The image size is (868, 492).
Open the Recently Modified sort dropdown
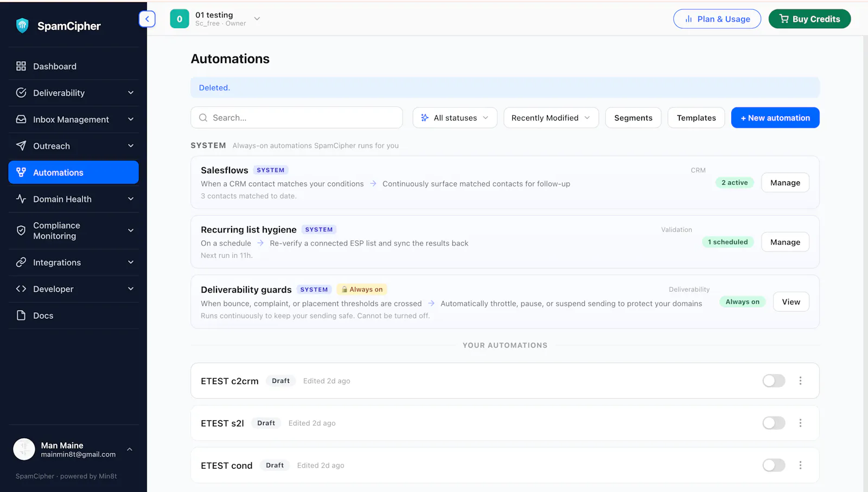click(x=551, y=118)
